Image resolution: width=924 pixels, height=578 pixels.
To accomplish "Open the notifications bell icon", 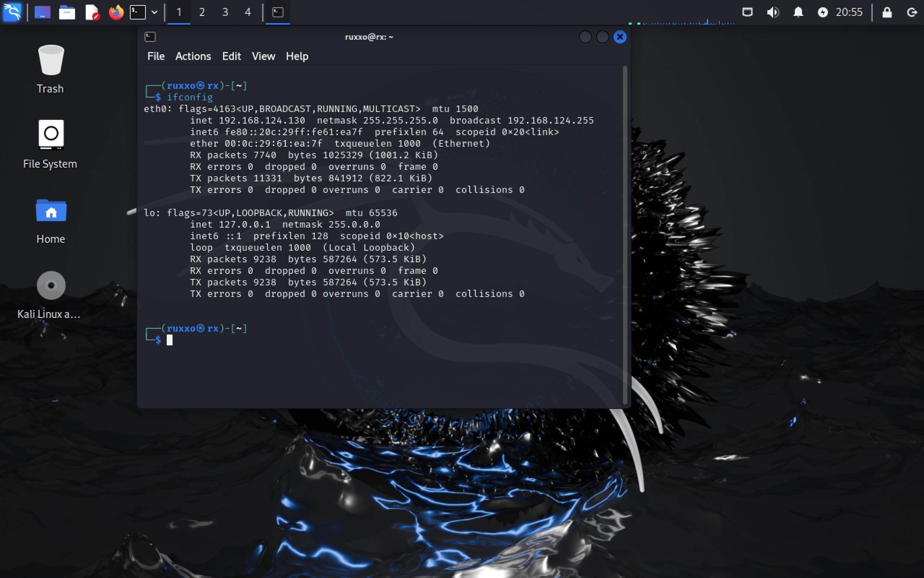I will [798, 12].
